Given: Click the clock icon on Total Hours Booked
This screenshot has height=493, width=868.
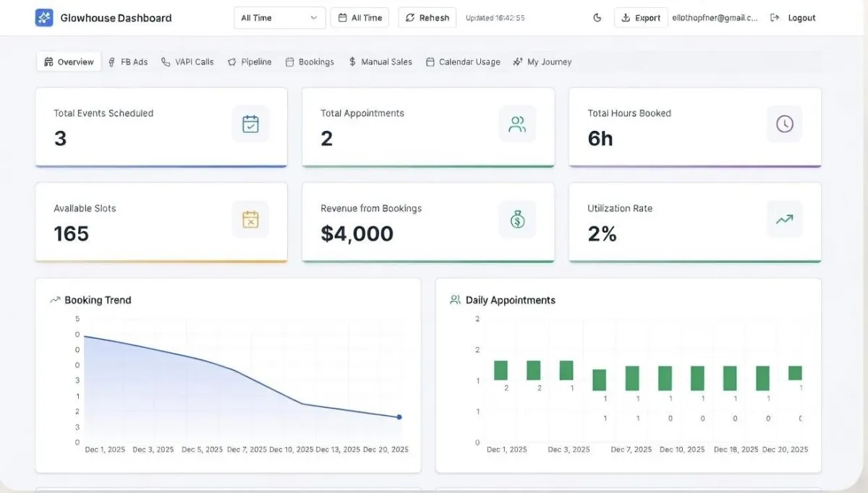Looking at the screenshot, I should [x=784, y=124].
